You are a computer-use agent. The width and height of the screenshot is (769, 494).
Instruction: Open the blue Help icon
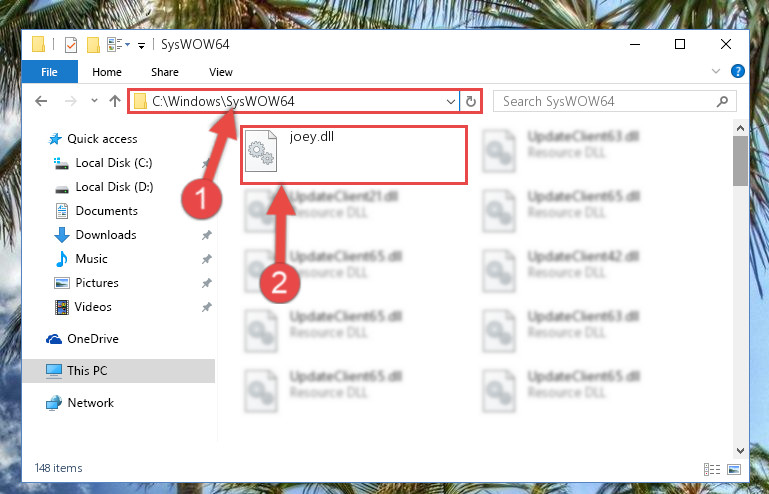737,72
